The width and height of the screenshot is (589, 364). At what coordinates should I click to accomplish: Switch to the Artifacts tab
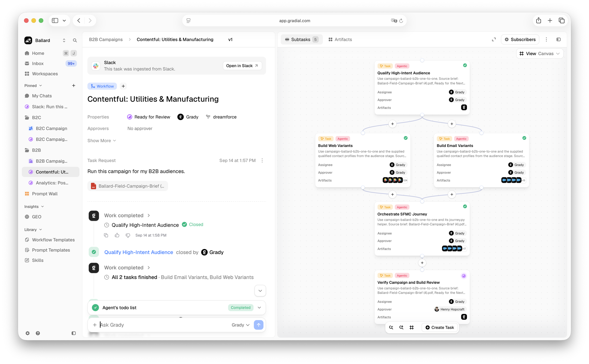click(x=340, y=39)
